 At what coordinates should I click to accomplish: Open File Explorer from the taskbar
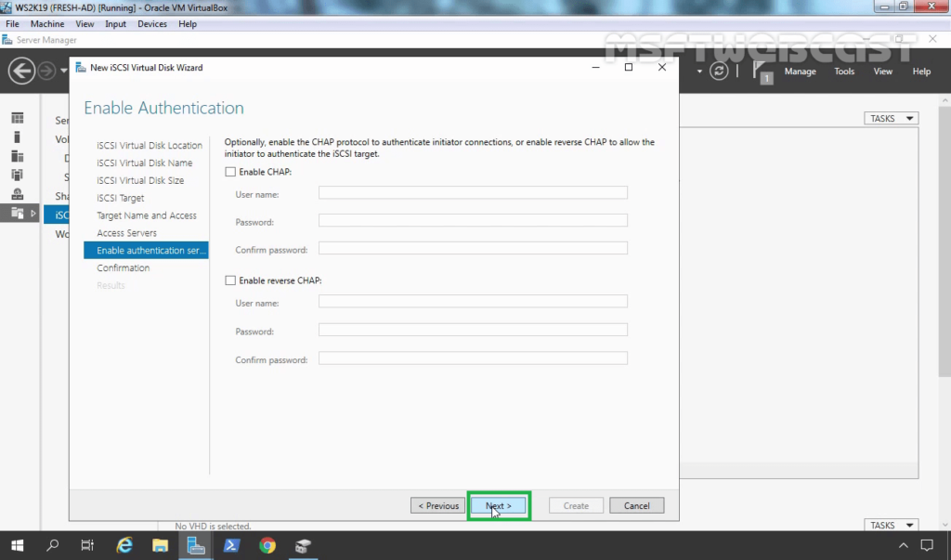160,545
